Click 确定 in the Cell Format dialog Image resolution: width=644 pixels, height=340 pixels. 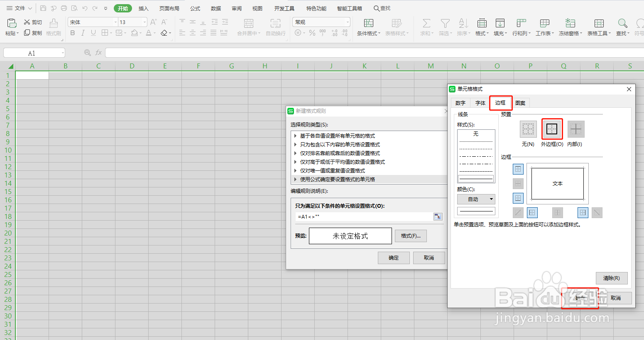580,298
